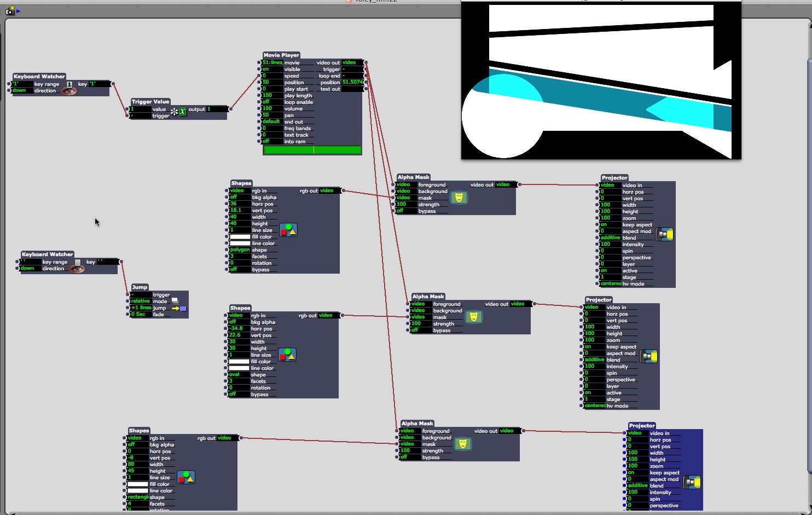
Task: Click horz pos value '36' in polygon Shapes
Action: (240, 204)
